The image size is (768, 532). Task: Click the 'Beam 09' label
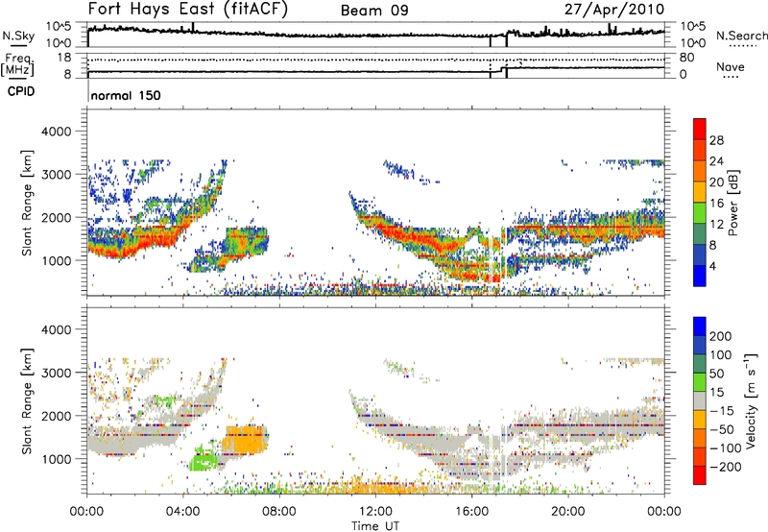374,11
